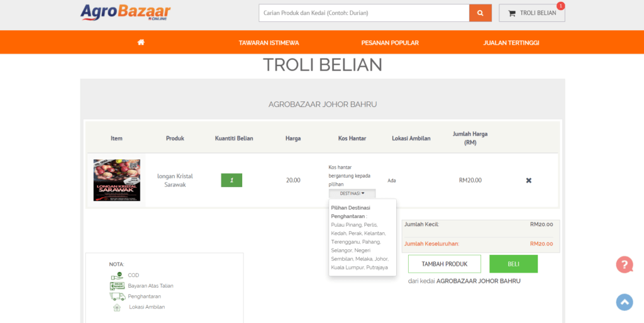Click the 'Jumlah Harga (RM)' column header
Image resolution: width=644 pixels, height=323 pixels.
(470, 139)
